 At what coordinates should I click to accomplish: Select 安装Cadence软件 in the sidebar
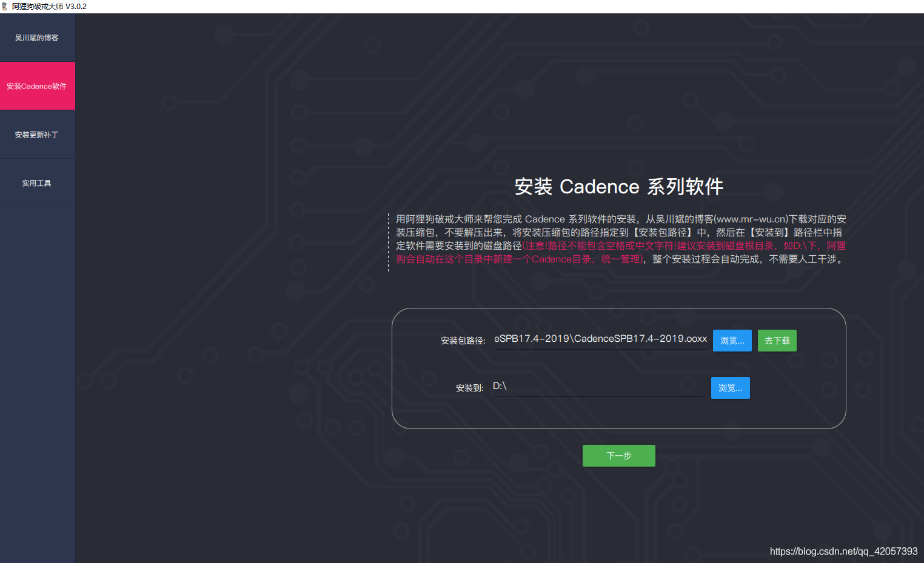[37, 86]
